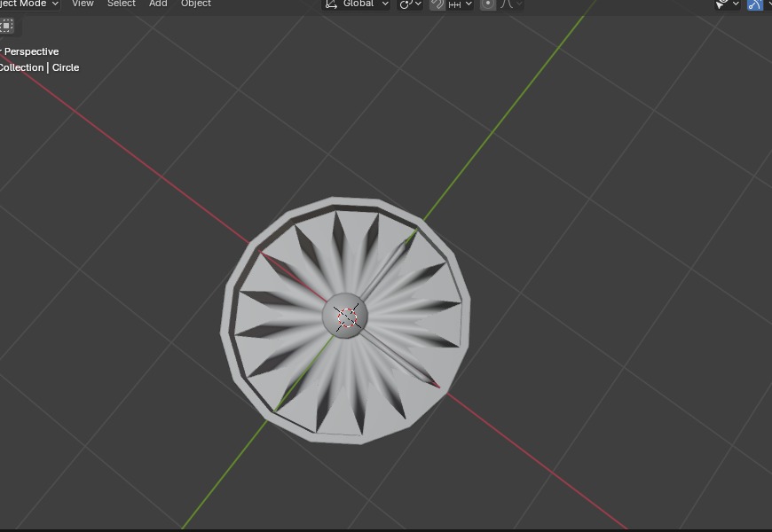The height and width of the screenshot is (532, 772).
Task: Open the View menu
Action: click(x=83, y=4)
